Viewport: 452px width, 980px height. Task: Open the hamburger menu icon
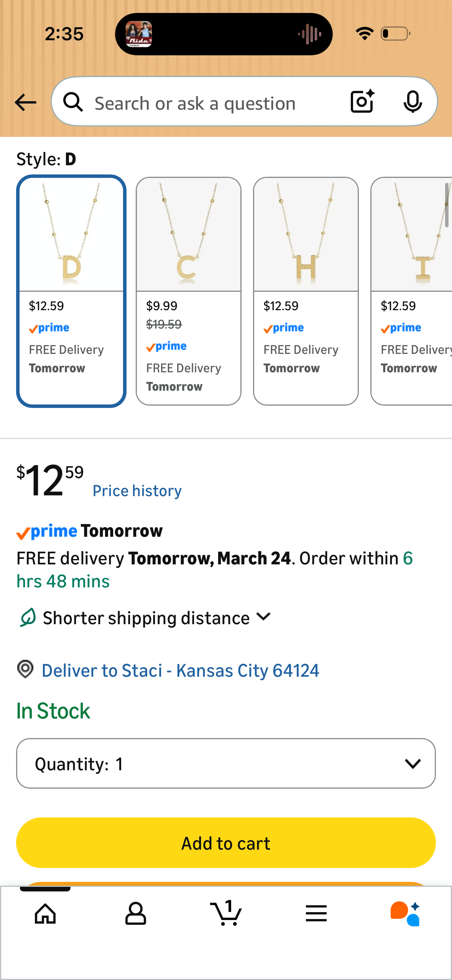(x=316, y=913)
